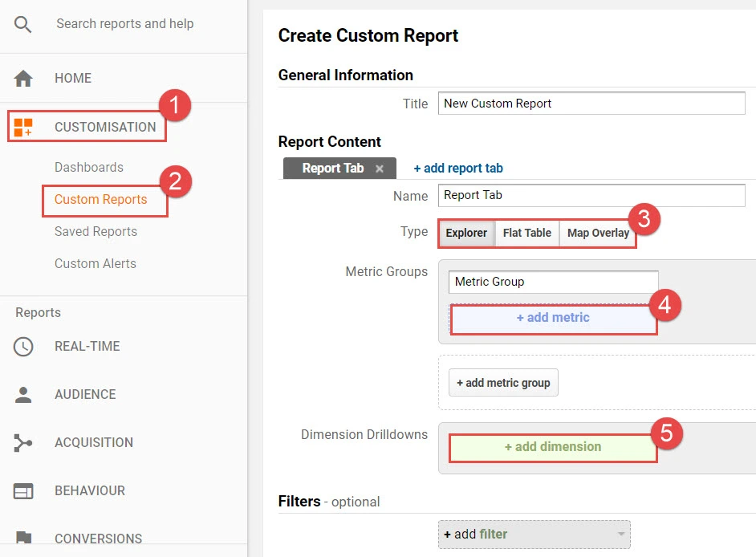Open the add dimension selector
The width and height of the screenshot is (756, 557).
(553, 447)
